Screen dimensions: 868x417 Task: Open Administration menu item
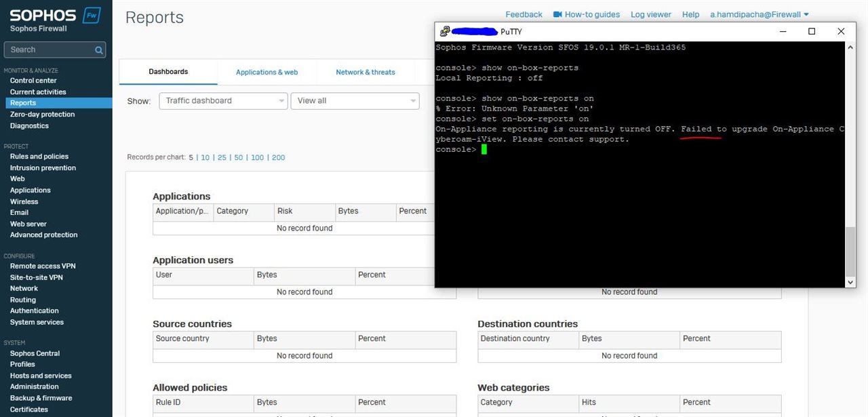click(x=34, y=387)
